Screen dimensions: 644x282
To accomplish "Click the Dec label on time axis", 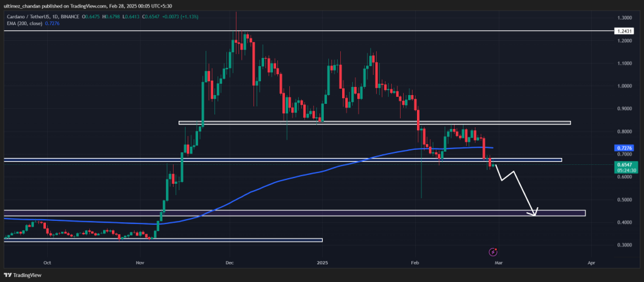I will [230, 262].
